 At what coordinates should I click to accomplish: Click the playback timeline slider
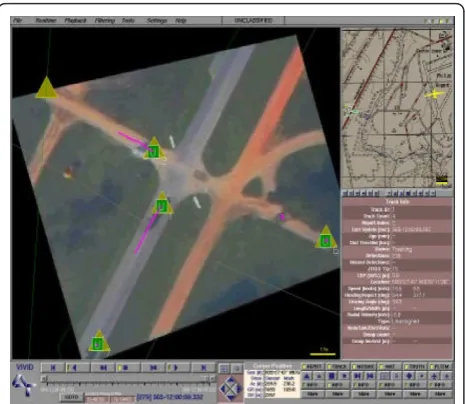coord(128,379)
